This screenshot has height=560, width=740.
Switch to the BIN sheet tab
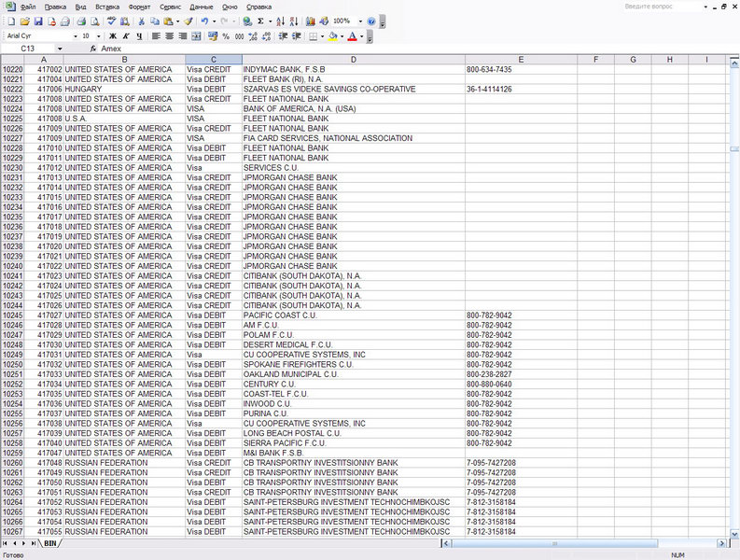(50, 543)
